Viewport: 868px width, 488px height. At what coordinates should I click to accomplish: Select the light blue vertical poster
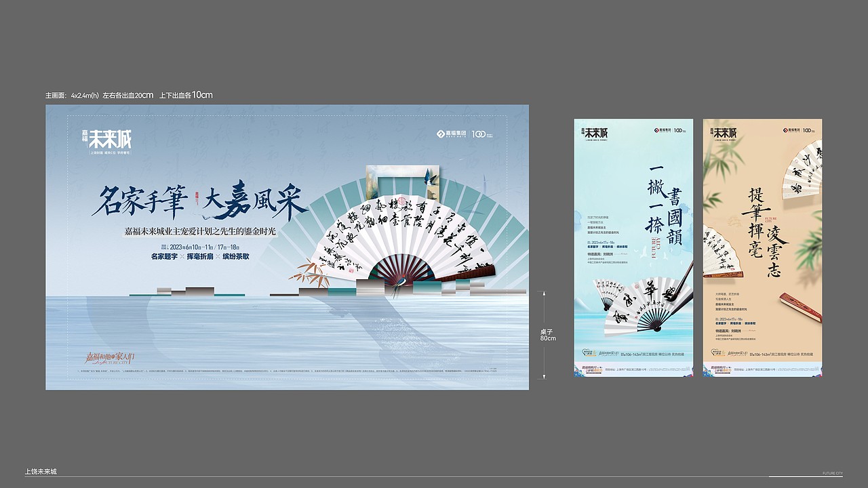(633, 247)
